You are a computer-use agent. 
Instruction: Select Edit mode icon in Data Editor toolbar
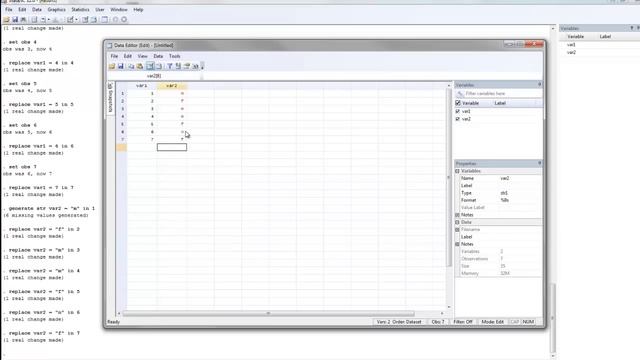(x=150, y=66)
